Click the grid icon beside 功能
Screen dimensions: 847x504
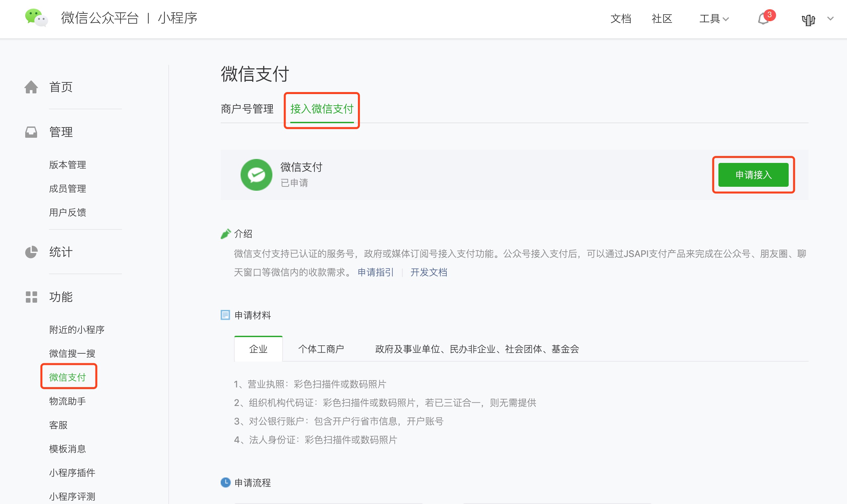[31, 297]
